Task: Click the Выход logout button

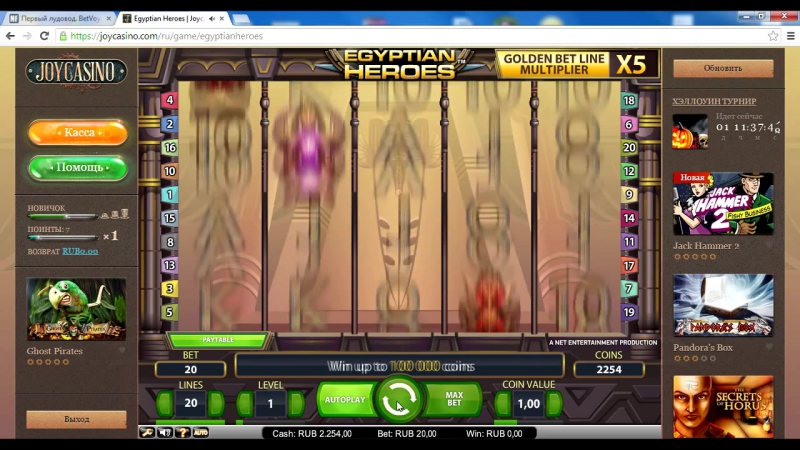Action: pyautogui.click(x=77, y=419)
